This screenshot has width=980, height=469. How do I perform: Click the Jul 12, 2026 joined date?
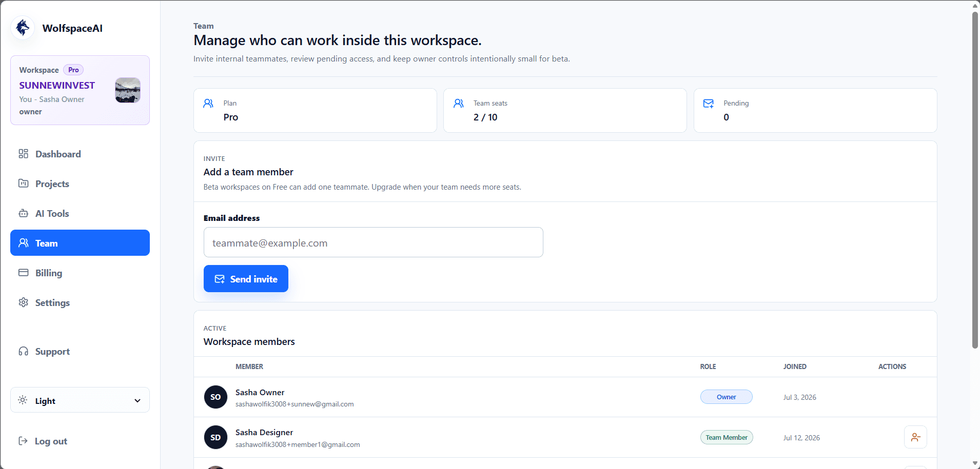tap(801, 438)
